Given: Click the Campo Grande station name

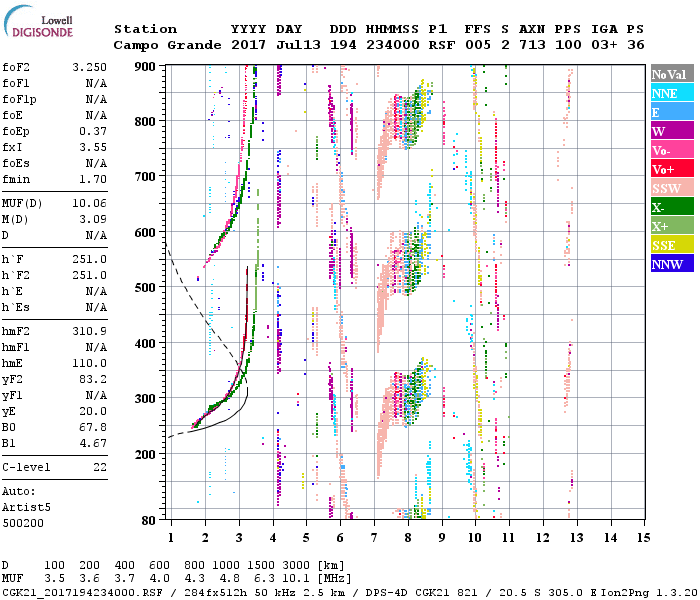Looking at the screenshot, I should tap(167, 45).
